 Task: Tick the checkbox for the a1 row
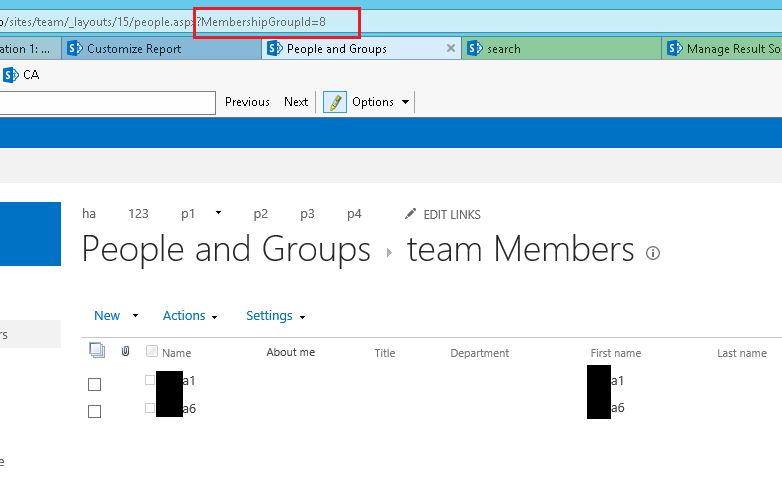pyautogui.click(x=94, y=384)
